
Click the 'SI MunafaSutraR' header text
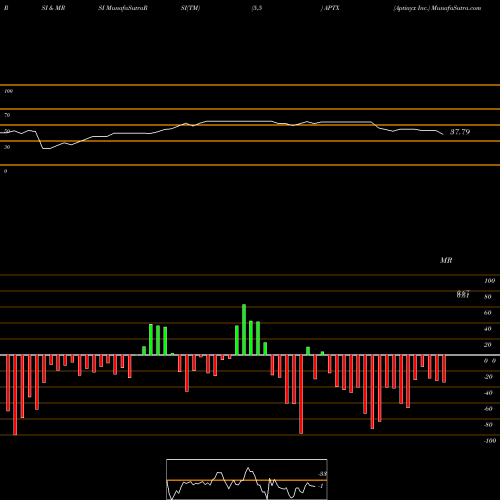click(x=123, y=8)
